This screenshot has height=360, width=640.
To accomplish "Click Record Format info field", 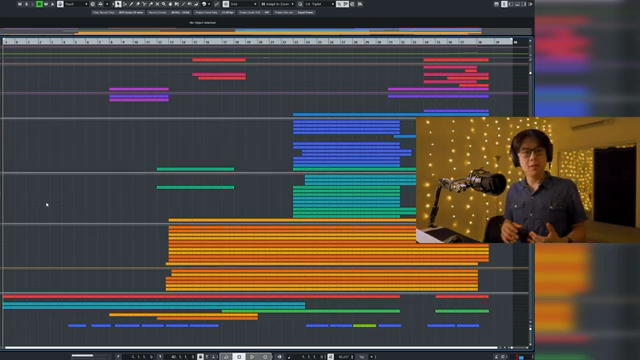I will click(169, 12).
